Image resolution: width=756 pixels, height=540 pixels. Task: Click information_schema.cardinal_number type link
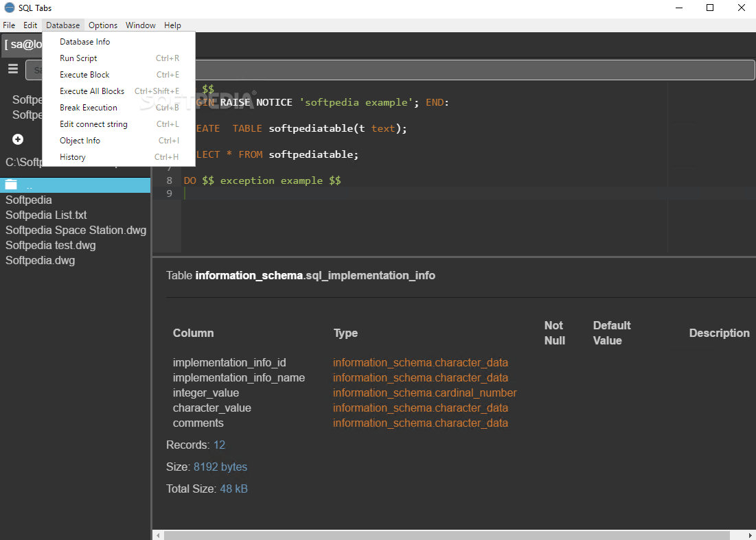424,393
